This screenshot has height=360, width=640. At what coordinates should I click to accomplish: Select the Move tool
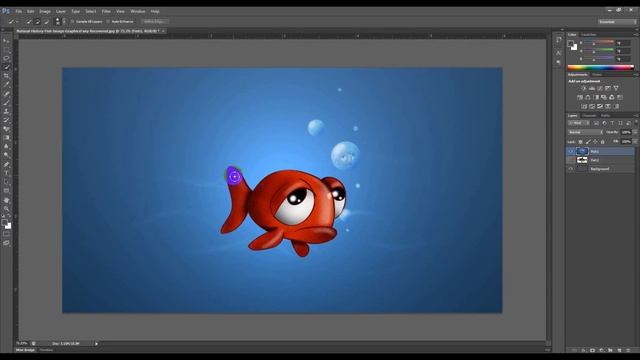[6, 41]
